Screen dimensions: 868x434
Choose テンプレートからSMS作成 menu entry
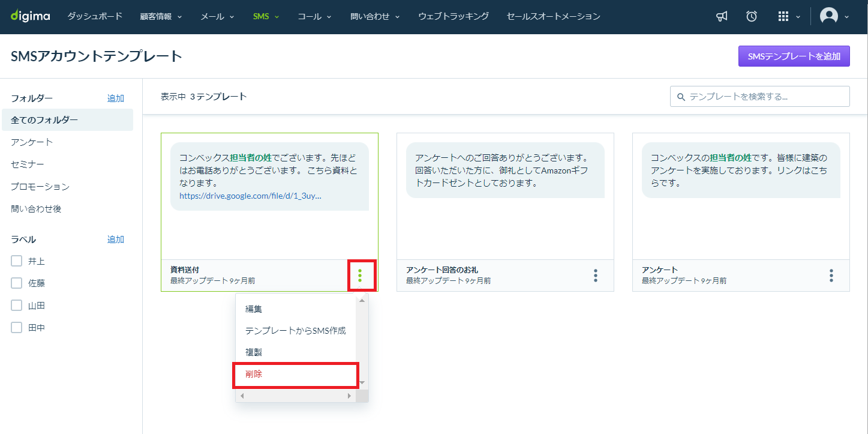296,331
